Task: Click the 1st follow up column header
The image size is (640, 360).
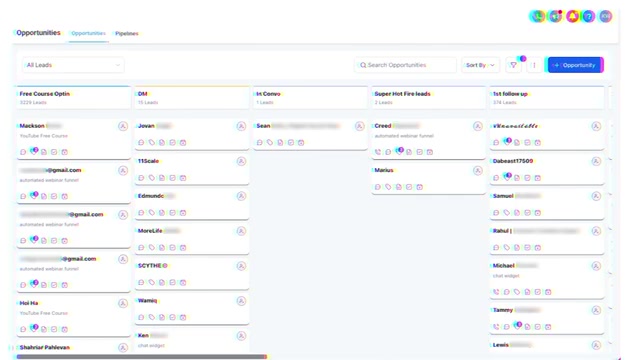Action: [x=547, y=98]
